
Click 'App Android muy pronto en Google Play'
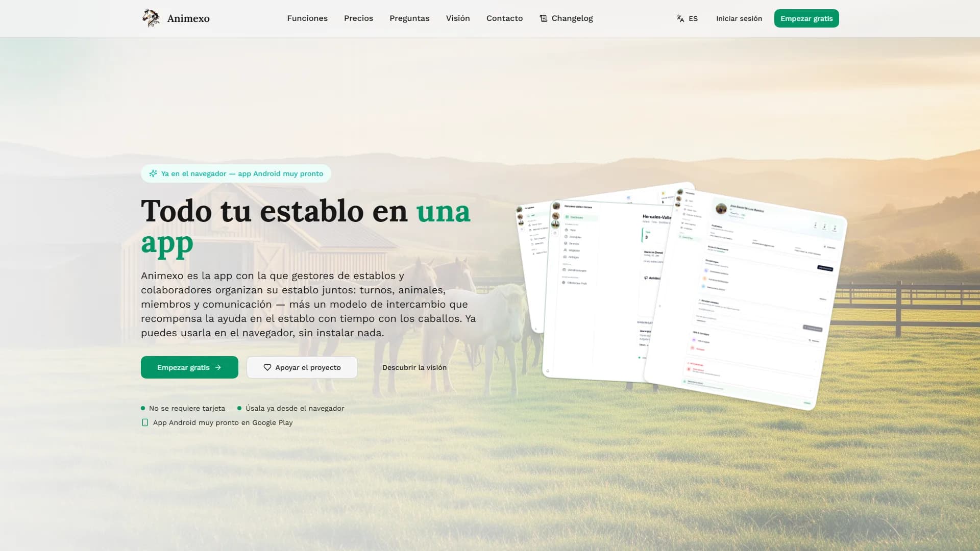click(x=223, y=422)
